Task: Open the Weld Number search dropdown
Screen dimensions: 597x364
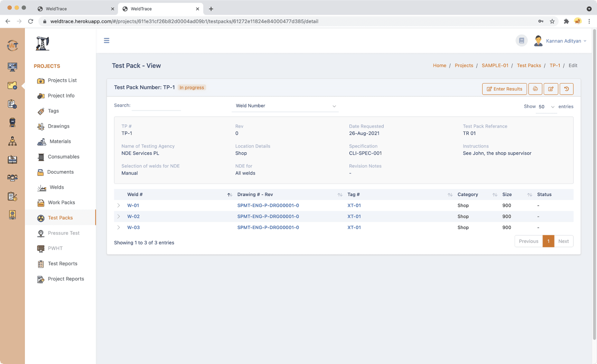Action: pyautogui.click(x=285, y=106)
